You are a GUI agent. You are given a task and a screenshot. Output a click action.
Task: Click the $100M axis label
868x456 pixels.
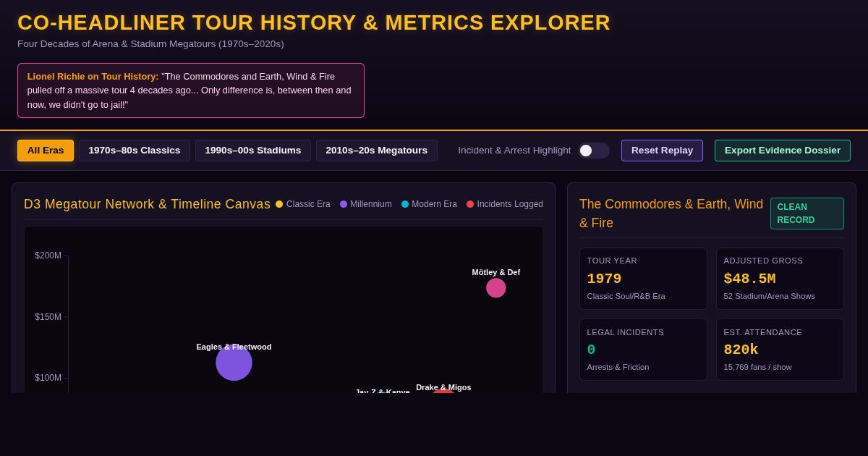coord(48,378)
